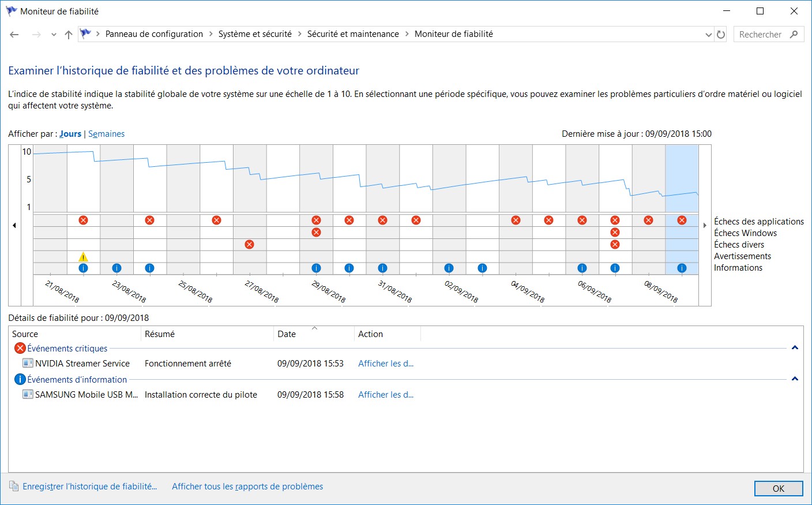The image size is (812, 505).
Task: Select the 'Fonctionnement arrêté' summary text
Action: [188, 364]
